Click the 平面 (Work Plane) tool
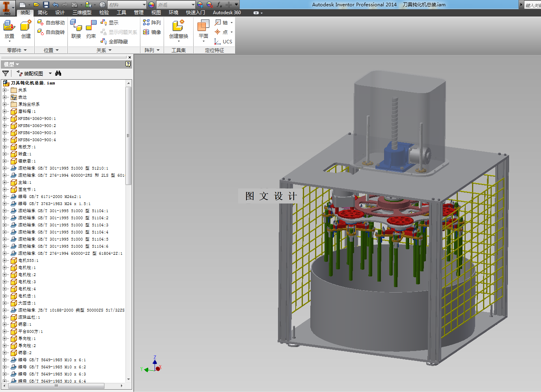 click(203, 32)
